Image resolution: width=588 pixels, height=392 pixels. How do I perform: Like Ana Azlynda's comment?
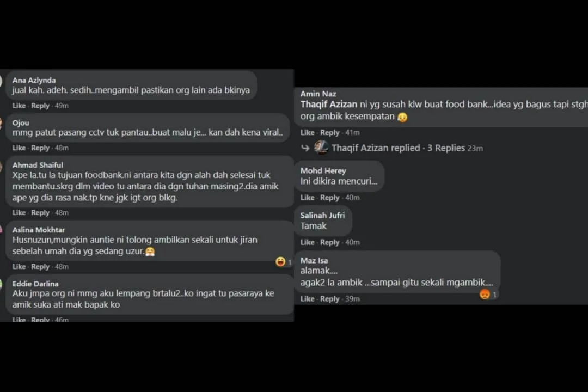pyautogui.click(x=19, y=106)
